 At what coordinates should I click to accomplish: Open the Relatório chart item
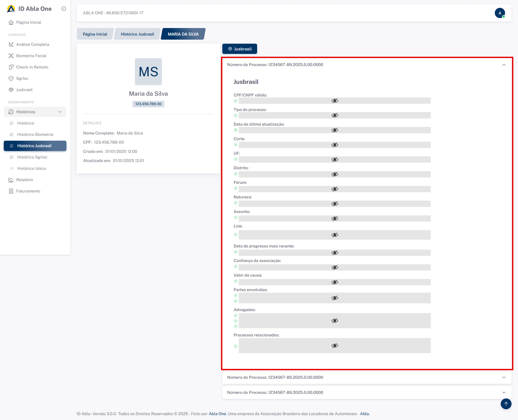pos(24,180)
